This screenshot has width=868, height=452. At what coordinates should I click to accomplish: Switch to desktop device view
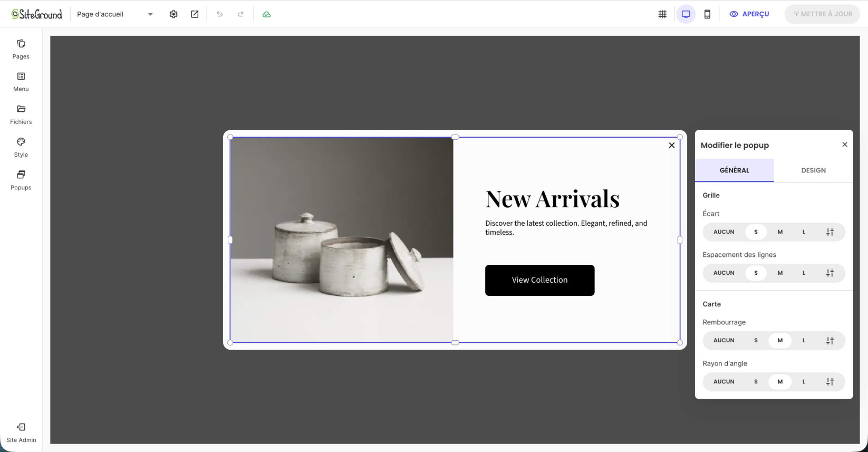point(686,14)
